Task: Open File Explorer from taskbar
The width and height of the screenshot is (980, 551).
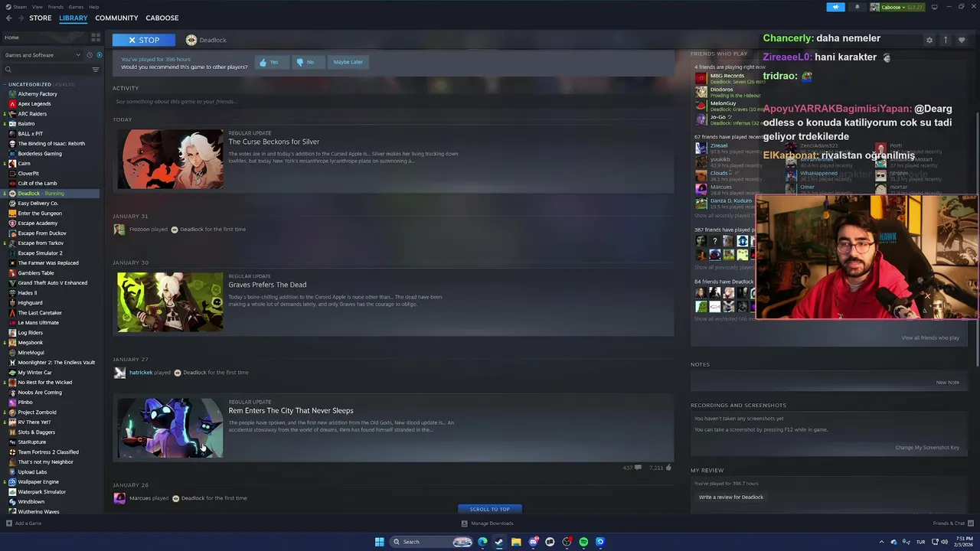Action: point(516,542)
